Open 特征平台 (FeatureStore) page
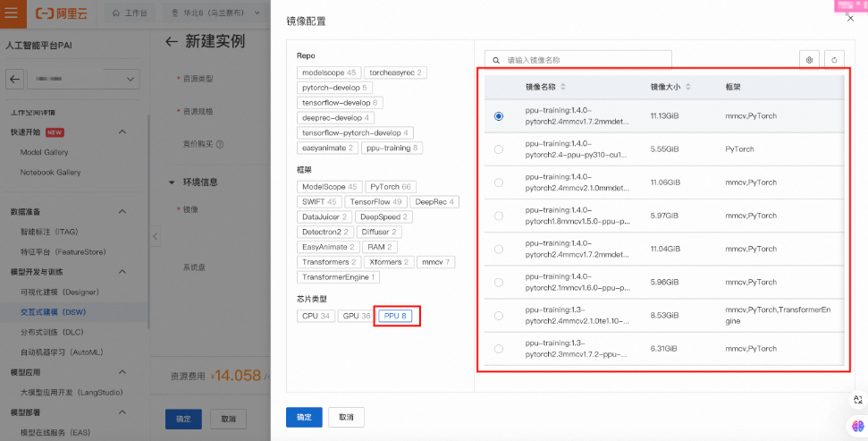 [x=63, y=252]
